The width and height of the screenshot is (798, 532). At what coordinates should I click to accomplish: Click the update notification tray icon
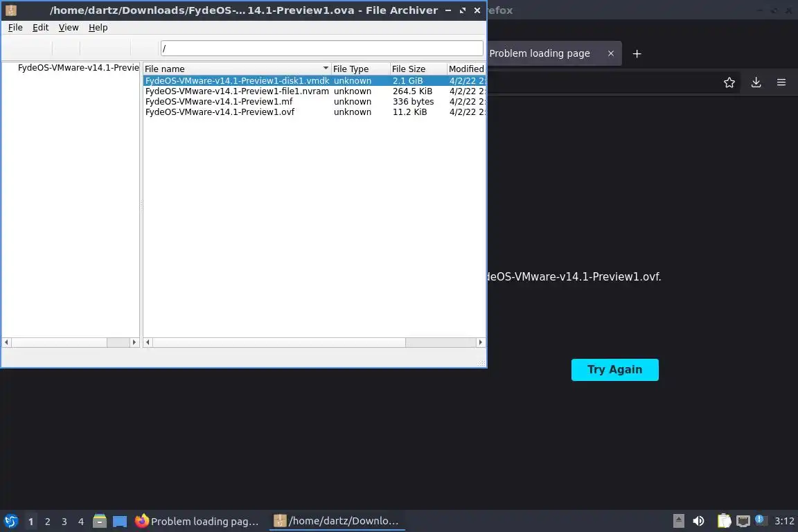coord(760,520)
